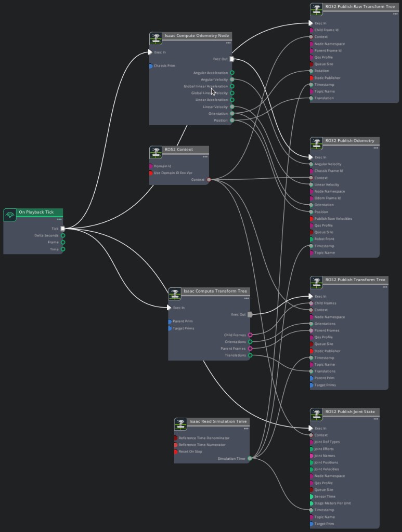402x532 pixels.
Task: Click Target Prim port on ROS2 Publish Joint State
Action: (x=311, y=524)
